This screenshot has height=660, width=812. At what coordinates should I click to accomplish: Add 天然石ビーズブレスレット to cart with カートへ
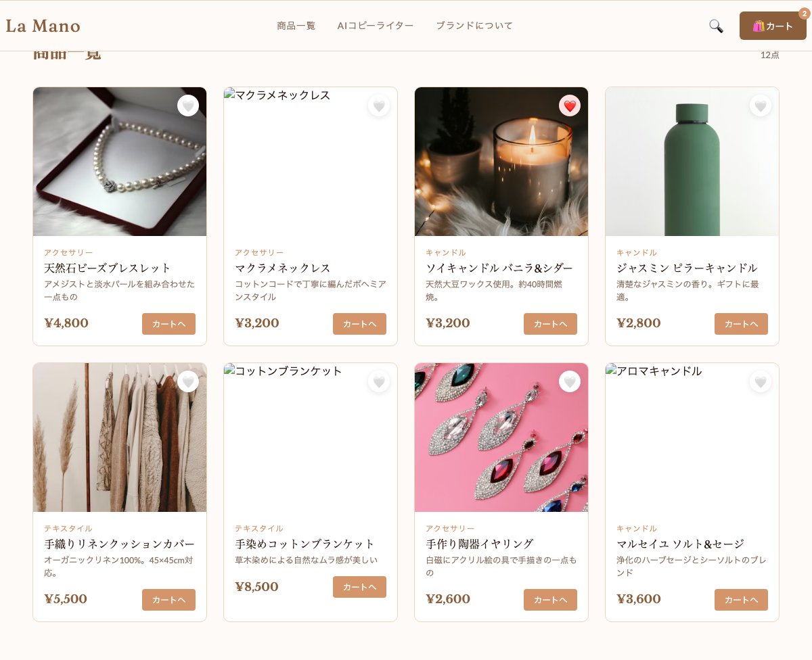(168, 324)
